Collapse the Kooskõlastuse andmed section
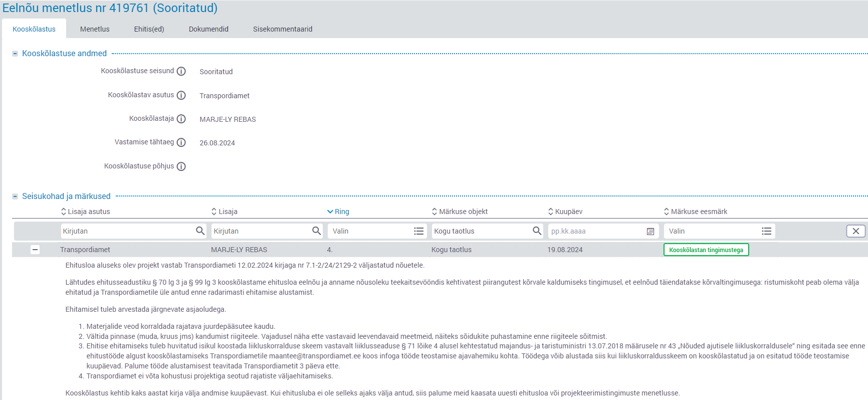This screenshot has height=400, width=868. coord(15,54)
